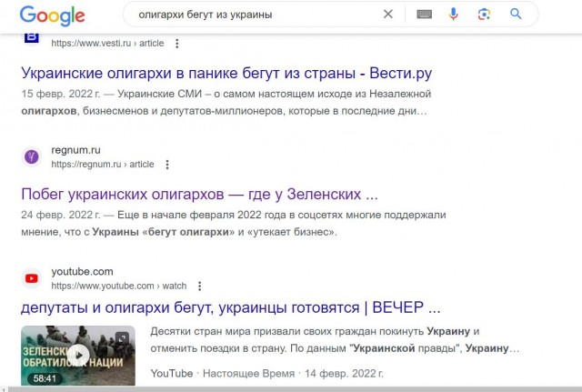The width and height of the screenshot is (582, 392).
Task: Clear the search query with X
Action: coord(388,15)
